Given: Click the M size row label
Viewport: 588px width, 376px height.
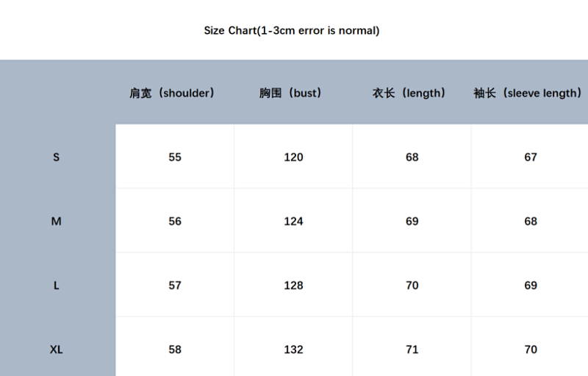Looking at the screenshot, I should (x=57, y=221).
